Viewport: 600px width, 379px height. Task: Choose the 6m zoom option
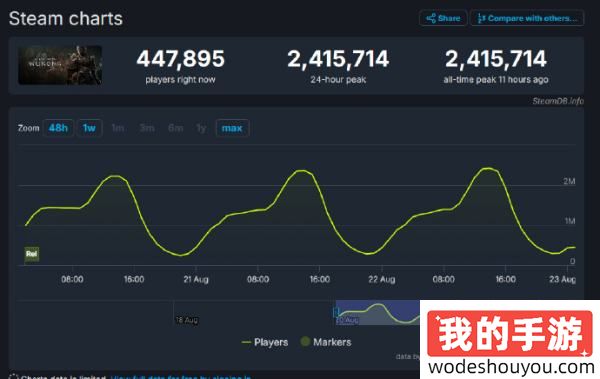[x=176, y=128]
